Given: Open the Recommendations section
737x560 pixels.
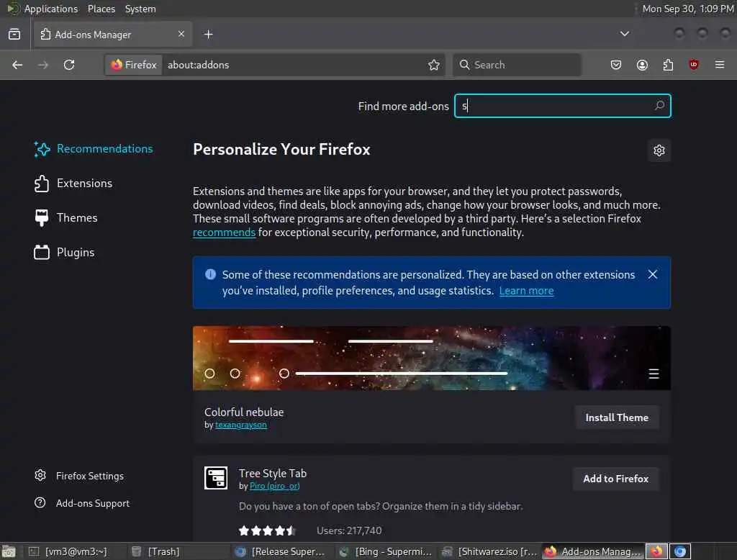Looking at the screenshot, I should coord(93,149).
